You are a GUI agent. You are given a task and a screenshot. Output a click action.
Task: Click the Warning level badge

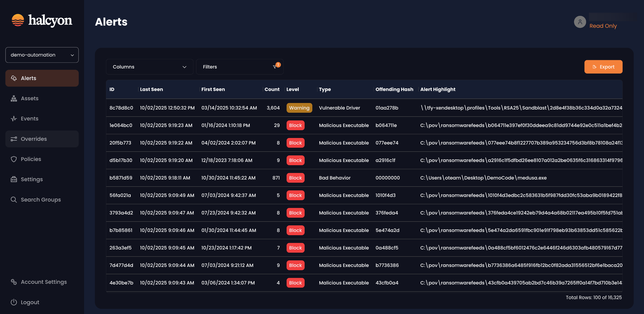tap(299, 108)
